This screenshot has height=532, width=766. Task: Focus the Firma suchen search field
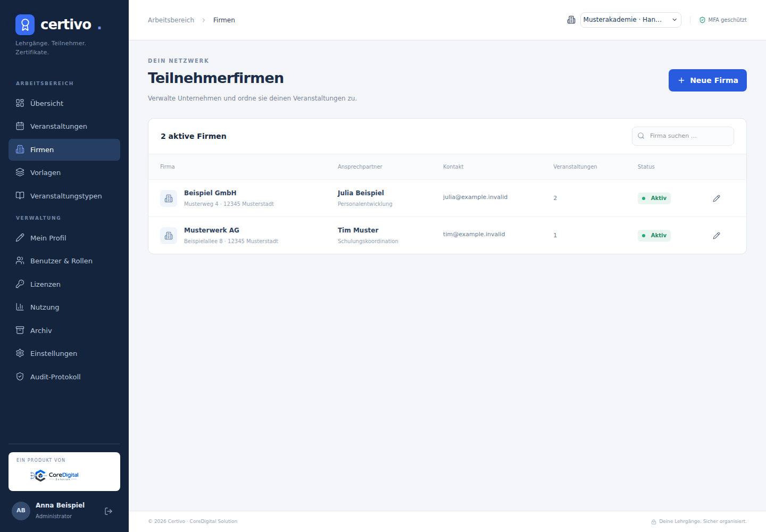coord(683,136)
